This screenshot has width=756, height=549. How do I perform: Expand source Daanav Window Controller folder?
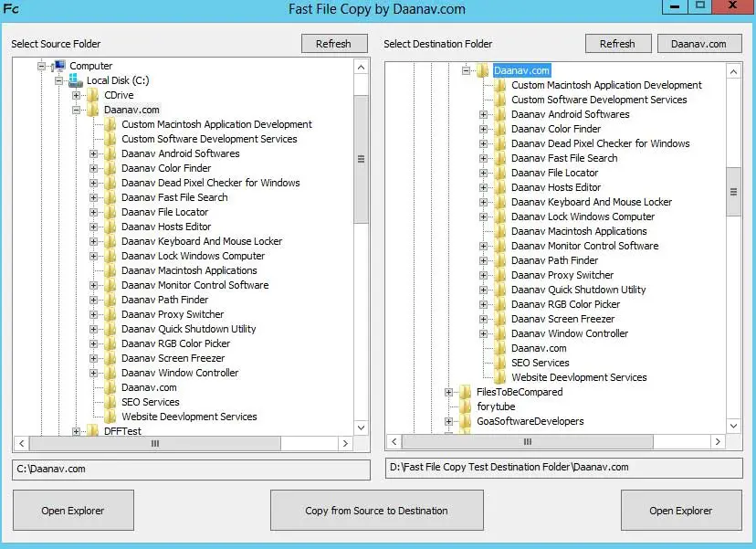click(x=93, y=373)
